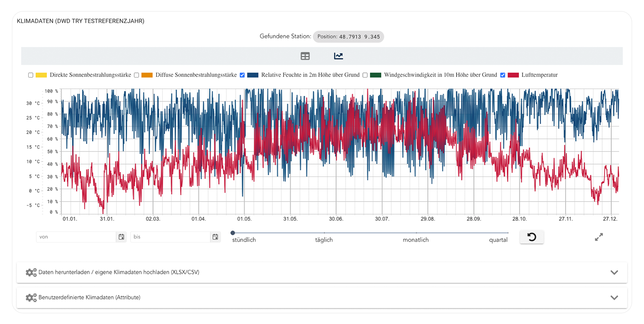The width and height of the screenshot is (644, 324).
Task: Switch to the line chart view icon
Action: tap(339, 56)
